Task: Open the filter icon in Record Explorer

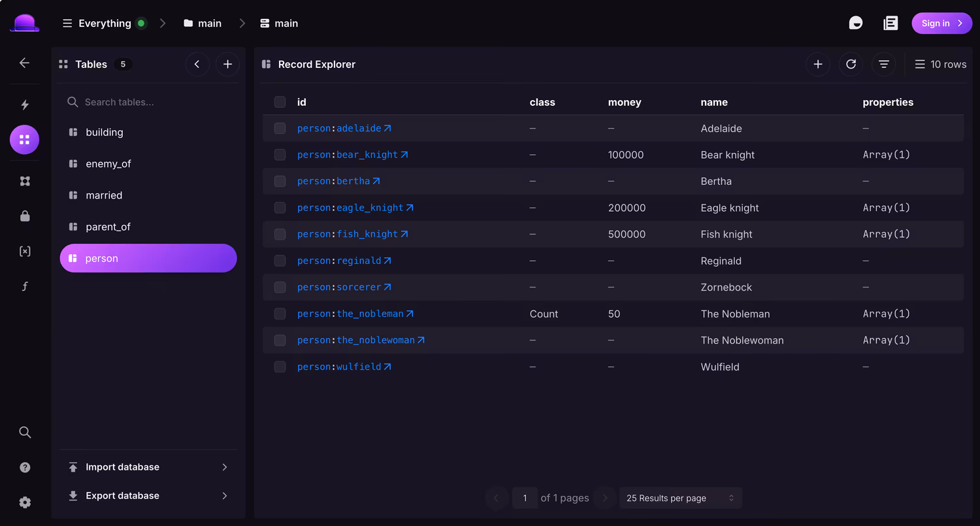Action: coord(884,64)
